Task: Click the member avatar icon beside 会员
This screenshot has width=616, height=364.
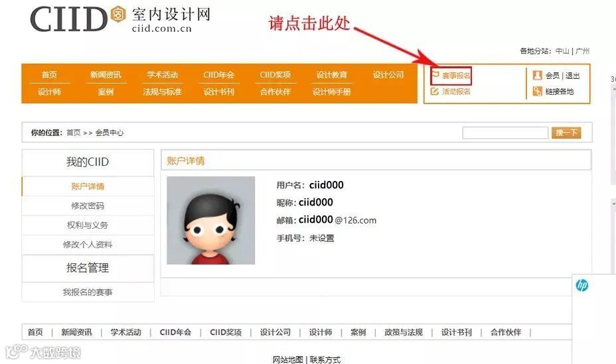Action: [537, 75]
